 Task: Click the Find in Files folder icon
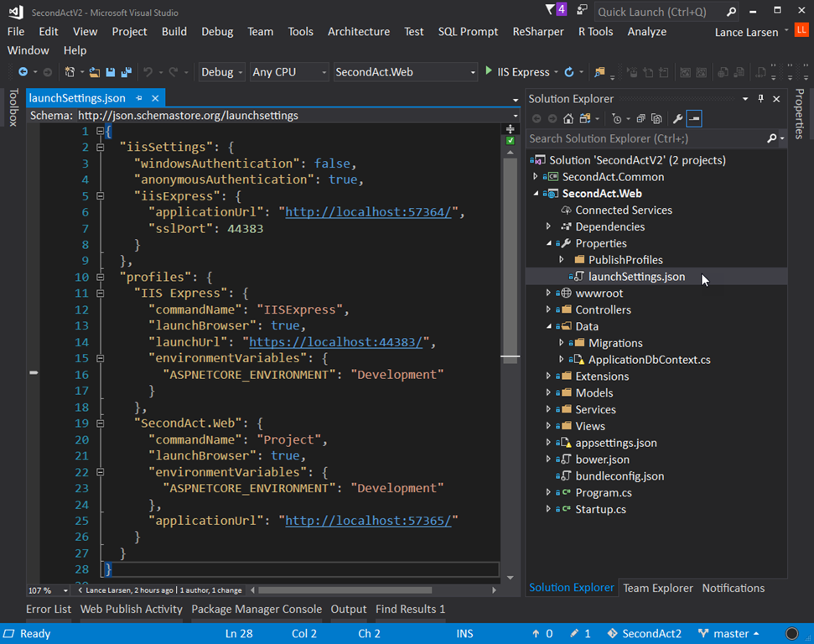(599, 72)
